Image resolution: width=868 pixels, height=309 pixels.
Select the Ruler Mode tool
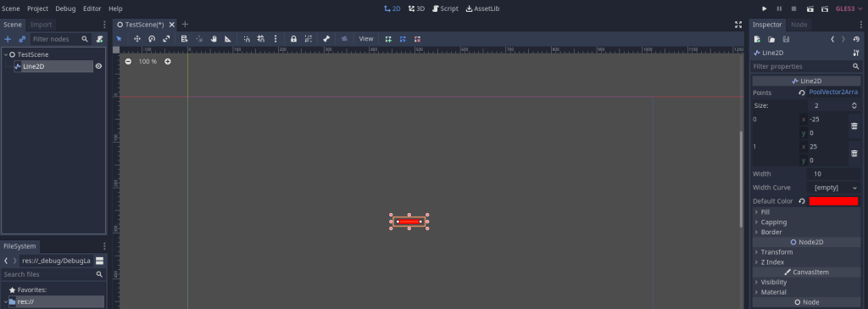coord(227,39)
